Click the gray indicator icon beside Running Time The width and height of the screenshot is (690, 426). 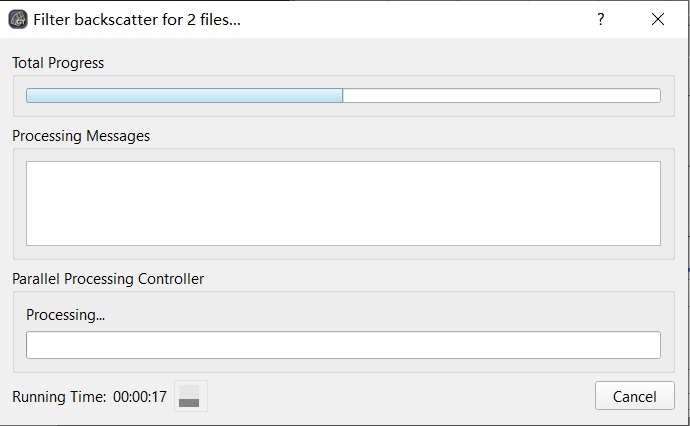191,396
